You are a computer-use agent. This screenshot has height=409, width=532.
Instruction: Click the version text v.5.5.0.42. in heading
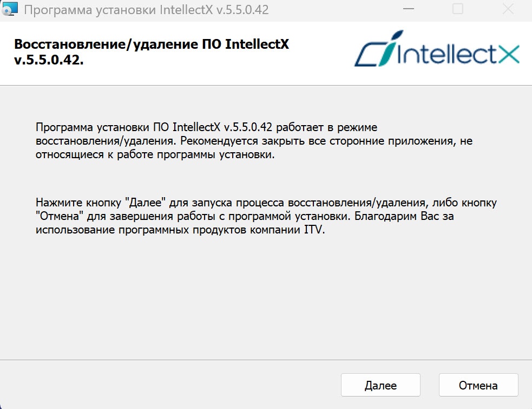(x=49, y=60)
